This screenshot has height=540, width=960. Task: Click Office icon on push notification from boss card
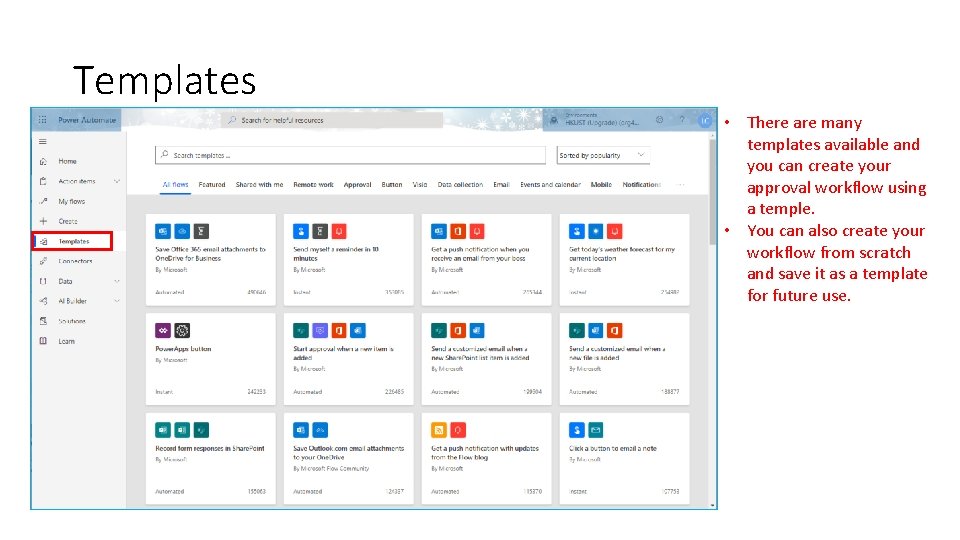tap(457, 231)
